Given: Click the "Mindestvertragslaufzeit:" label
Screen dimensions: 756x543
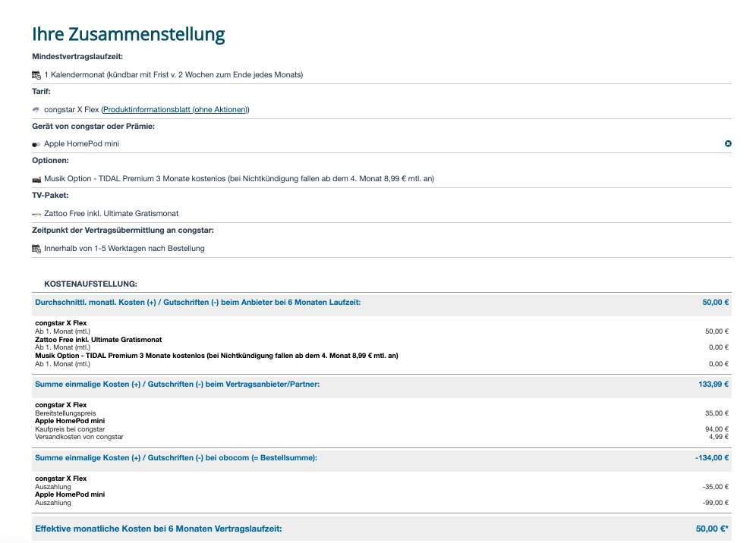Looking at the screenshot, I should point(77,56).
